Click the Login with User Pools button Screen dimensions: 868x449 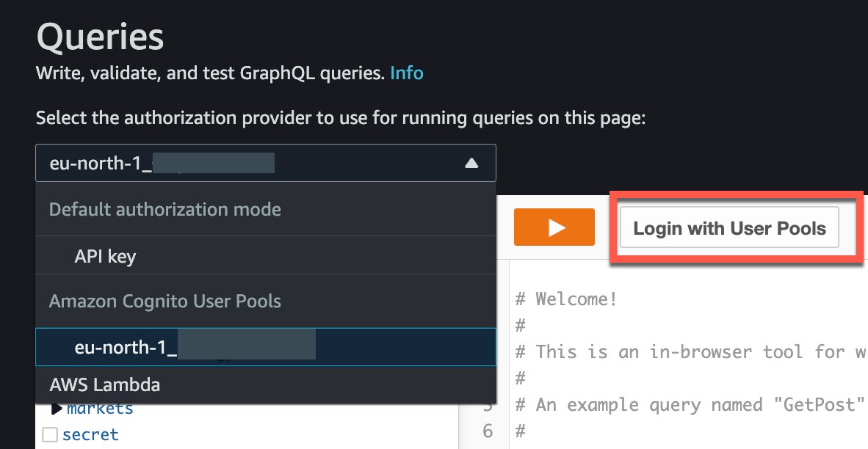[x=729, y=228]
